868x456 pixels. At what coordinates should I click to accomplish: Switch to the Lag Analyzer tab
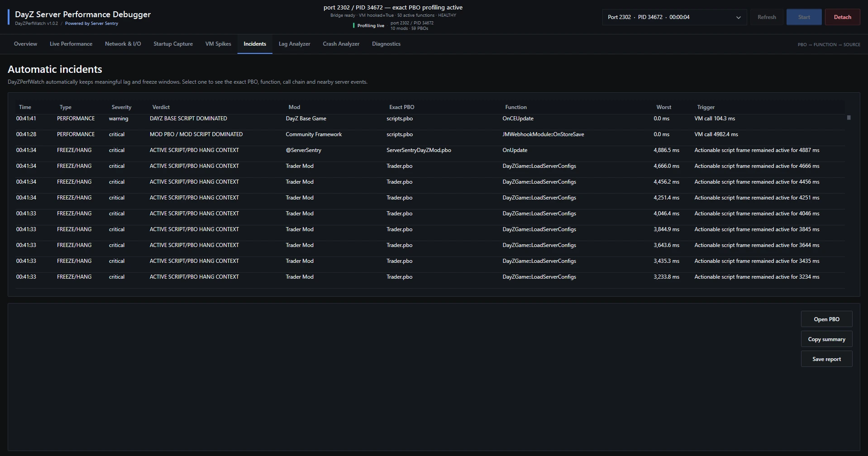295,44
